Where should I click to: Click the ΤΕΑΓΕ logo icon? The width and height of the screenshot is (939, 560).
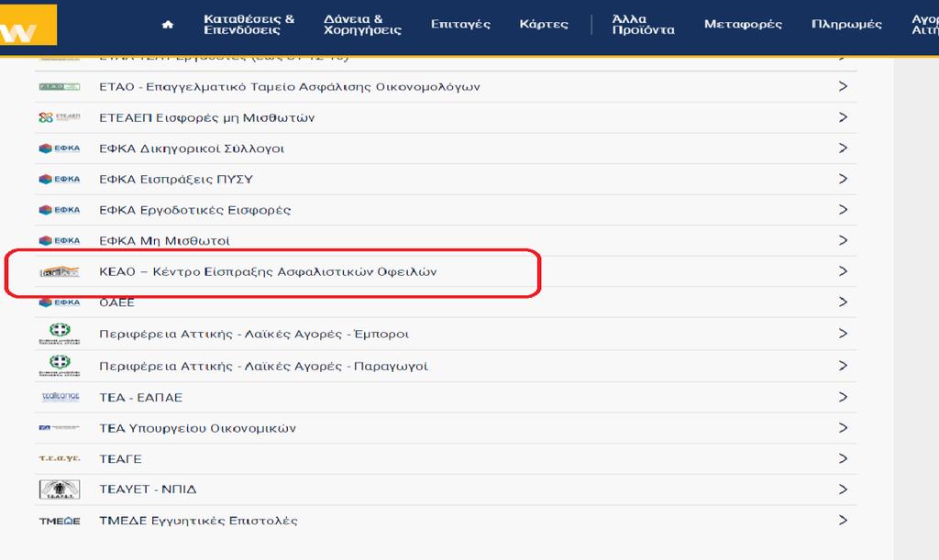(60, 458)
